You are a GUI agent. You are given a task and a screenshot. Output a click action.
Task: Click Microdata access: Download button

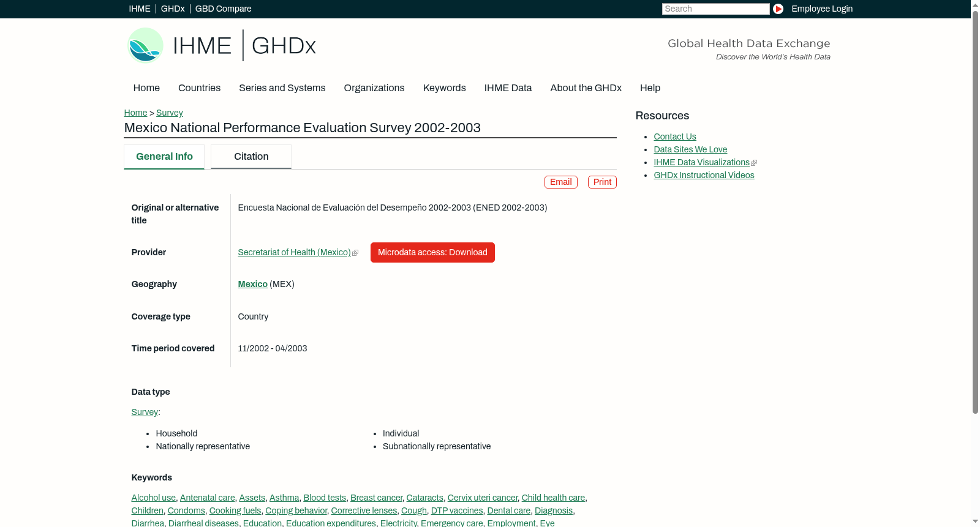pos(432,252)
